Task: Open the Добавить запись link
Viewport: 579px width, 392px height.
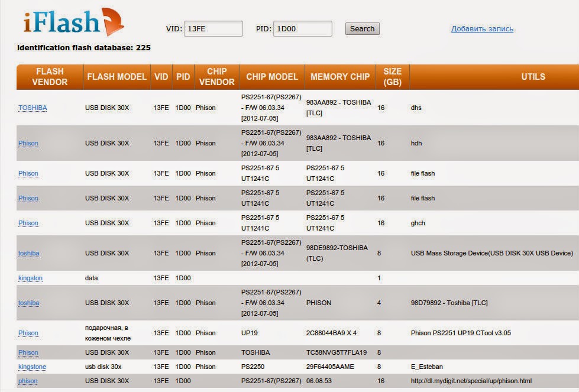Action: point(482,29)
